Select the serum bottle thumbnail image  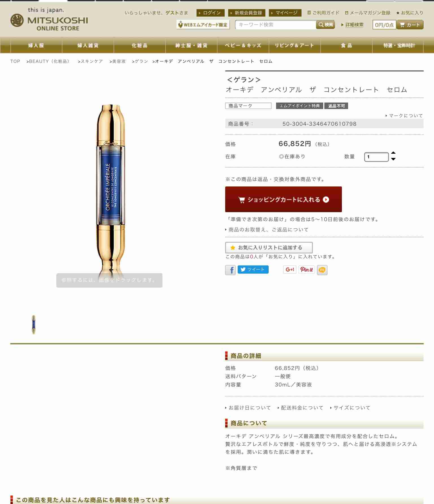click(34, 325)
